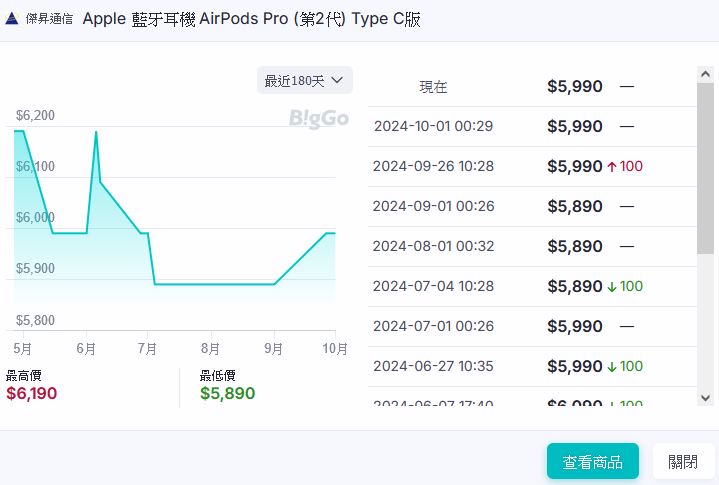This screenshot has width=719, height=485.
Task: Click the 關閉 button
Action: coord(683,461)
